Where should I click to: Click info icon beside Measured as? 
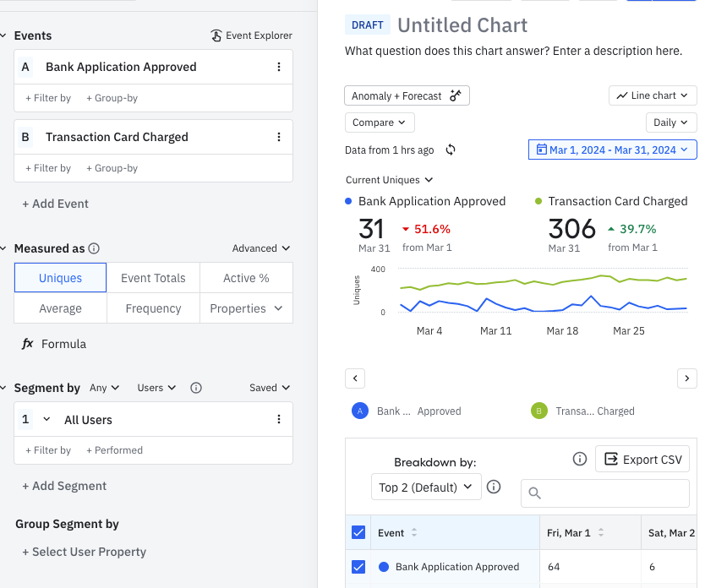click(x=94, y=248)
